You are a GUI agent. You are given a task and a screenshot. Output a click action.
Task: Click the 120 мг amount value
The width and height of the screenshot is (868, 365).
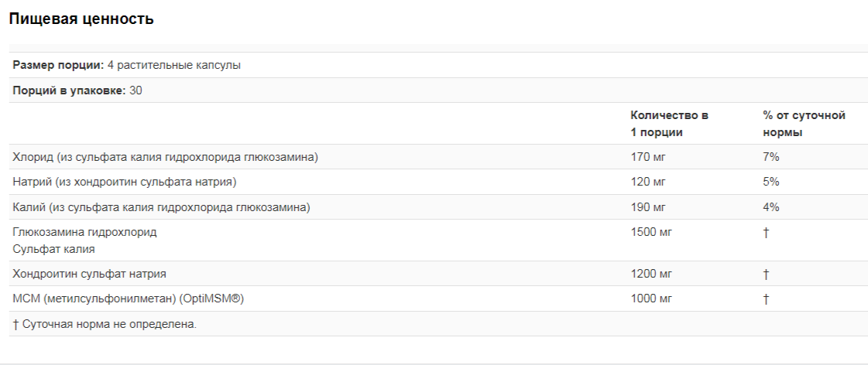(648, 182)
